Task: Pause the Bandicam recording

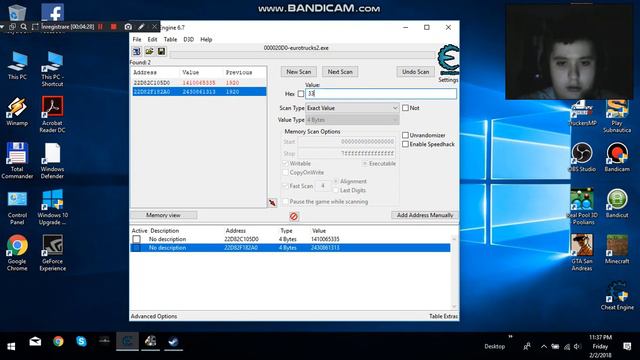Action: click(100, 27)
